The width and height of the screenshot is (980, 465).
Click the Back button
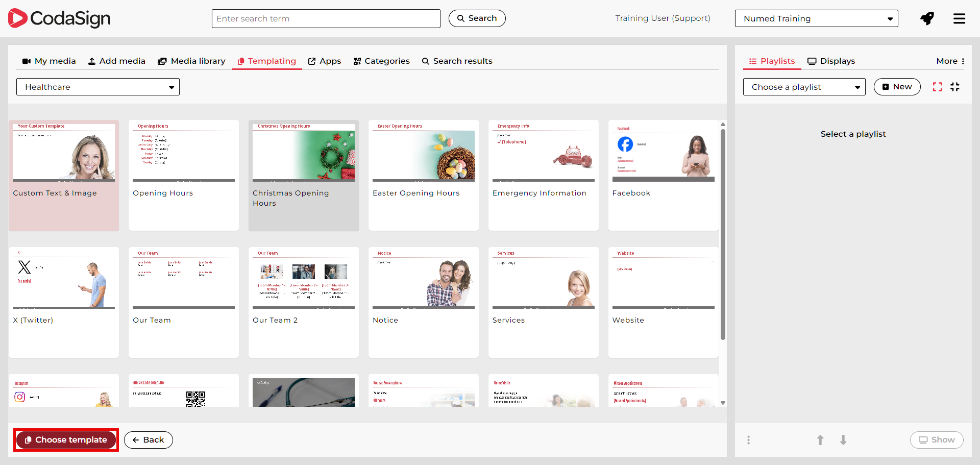[148, 440]
